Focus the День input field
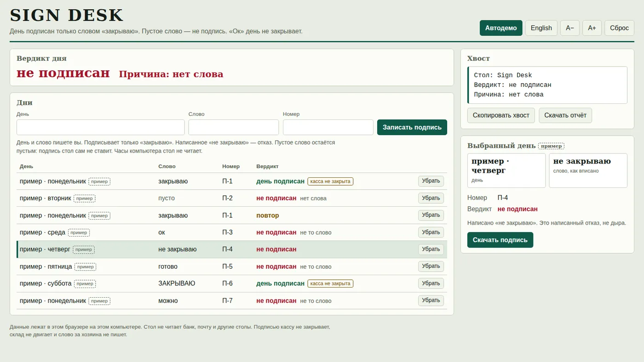The height and width of the screenshot is (362, 644). click(100, 127)
